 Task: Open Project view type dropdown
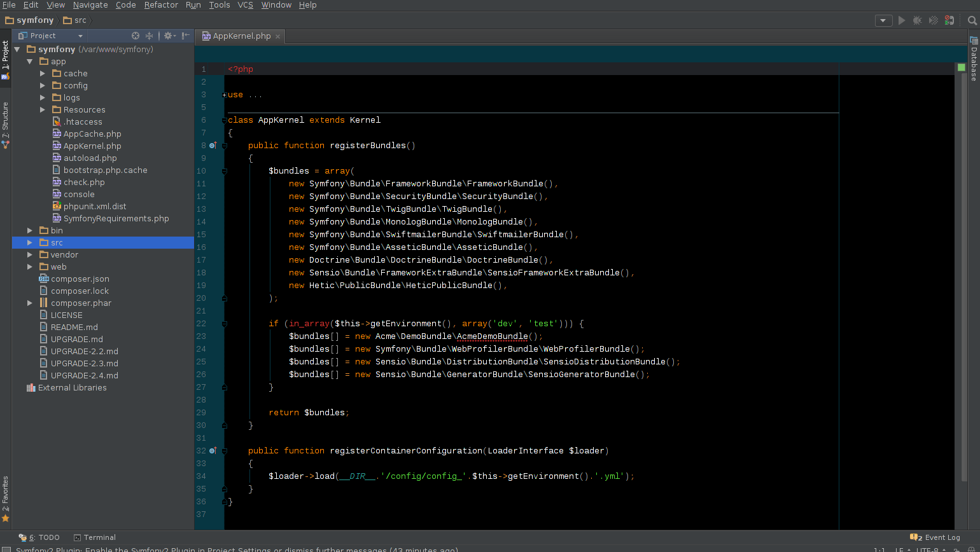click(x=52, y=36)
